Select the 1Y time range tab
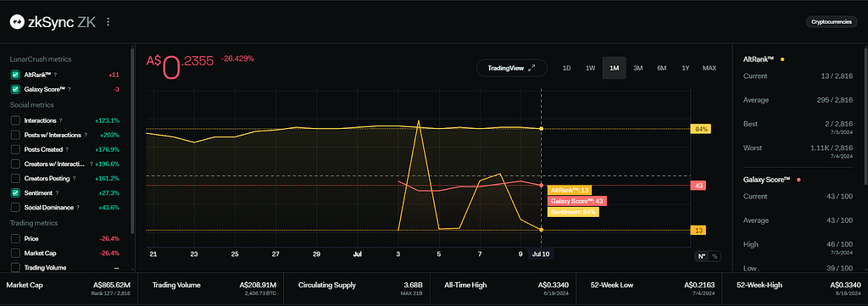The image size is (868, 306). (685, 68)
